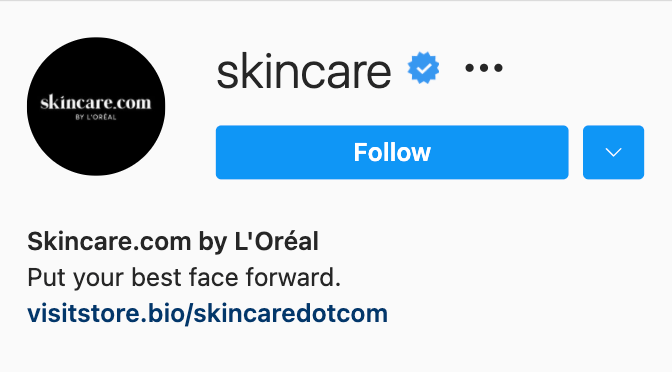The image size is (672, 372).
Task: Expand suggested accounts dropdown button
Action: [613, 152]
